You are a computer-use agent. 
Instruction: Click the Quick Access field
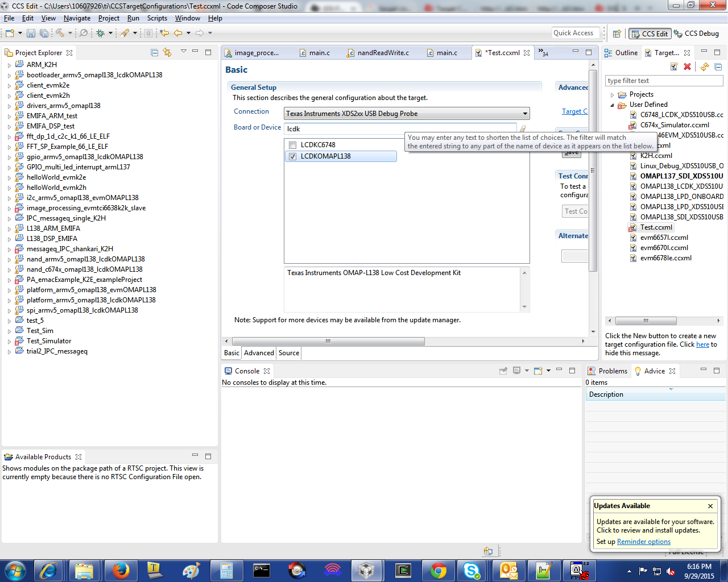click(x=576, y=33)
